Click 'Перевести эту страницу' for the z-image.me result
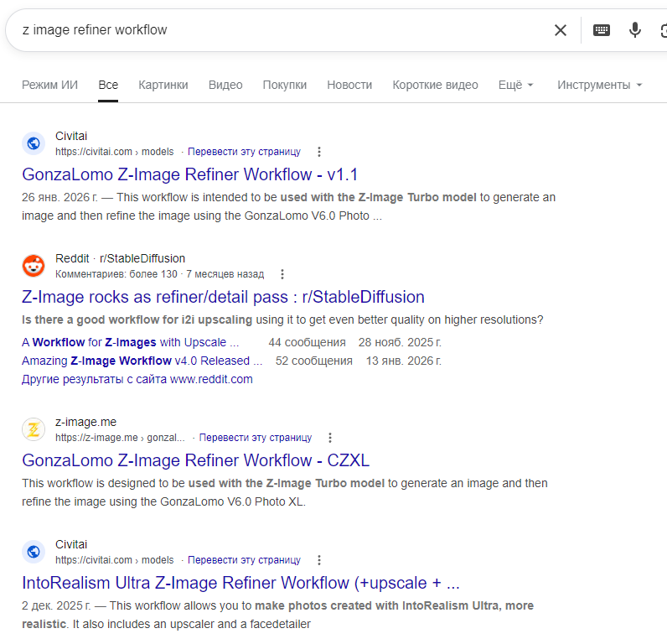The height and width of the screenshot is (644, 667). click(256, 438)
